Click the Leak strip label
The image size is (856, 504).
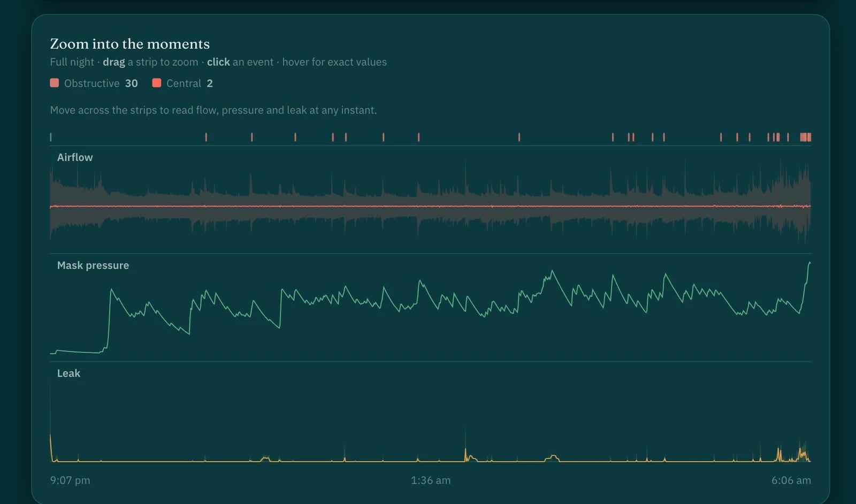[68, 373]
